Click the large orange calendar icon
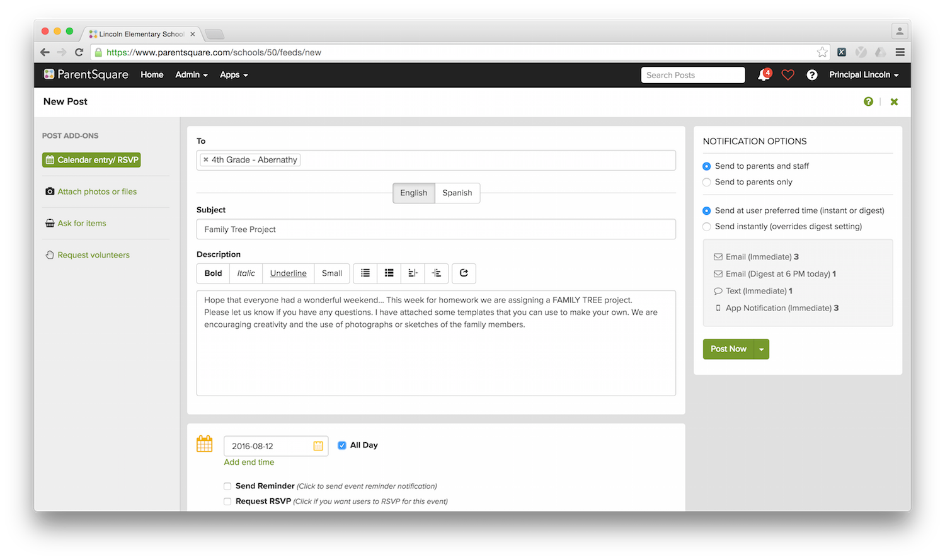 [x=205, y=443]
